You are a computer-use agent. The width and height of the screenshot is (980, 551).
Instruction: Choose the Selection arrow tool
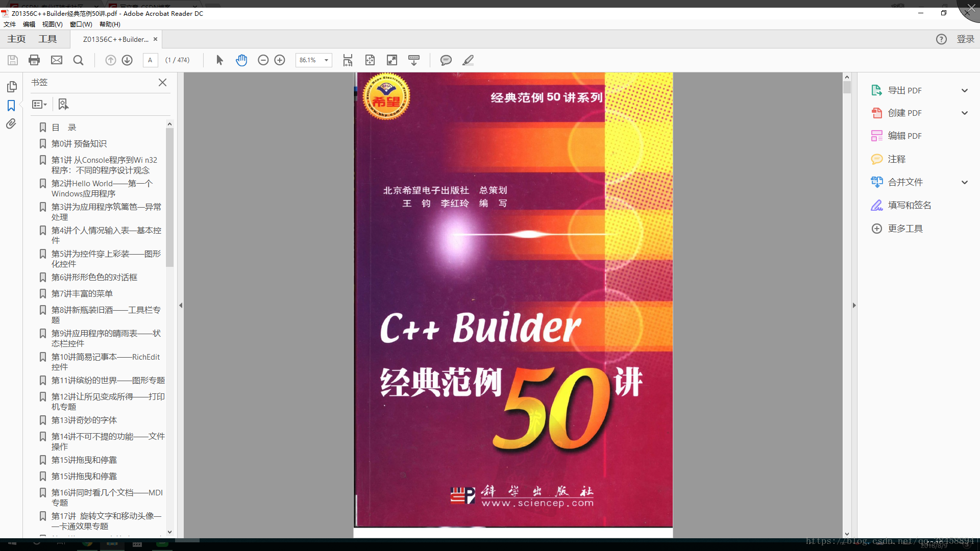click(219, 60)
